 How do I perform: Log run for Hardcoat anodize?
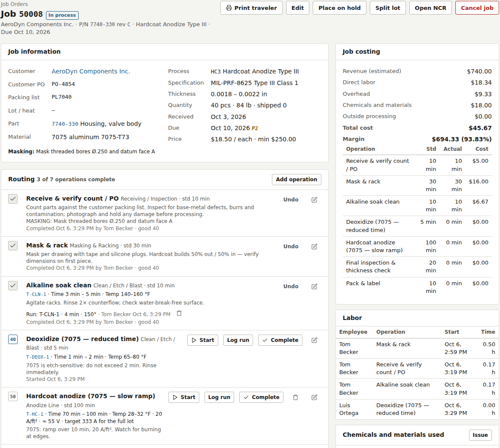pyautogui.click(x=219, y=397)
